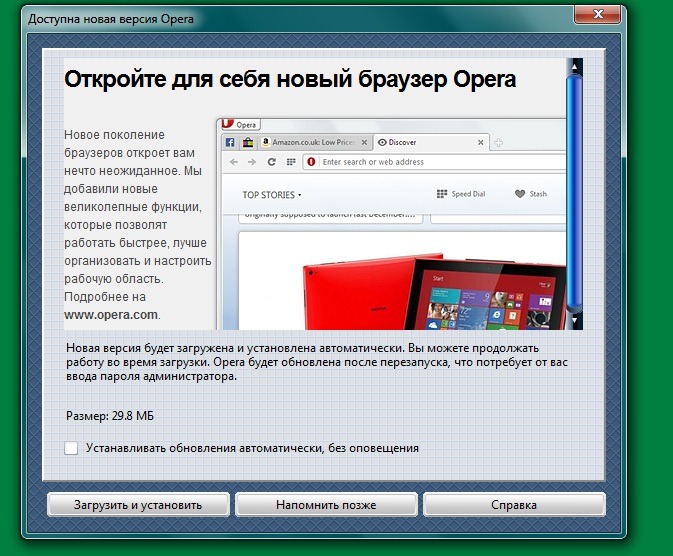Add new tab with plus icon
The height and width of the screenshot is (556, 673).
pos(498,143)
